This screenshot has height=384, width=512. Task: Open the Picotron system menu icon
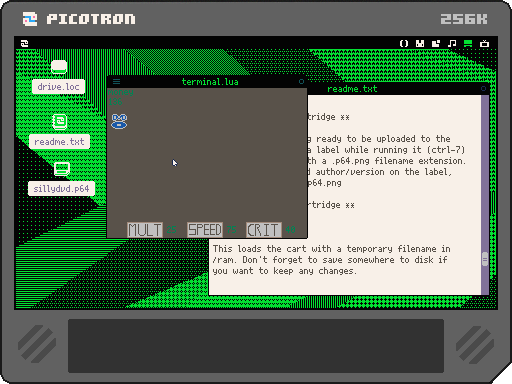coord(24,43)
